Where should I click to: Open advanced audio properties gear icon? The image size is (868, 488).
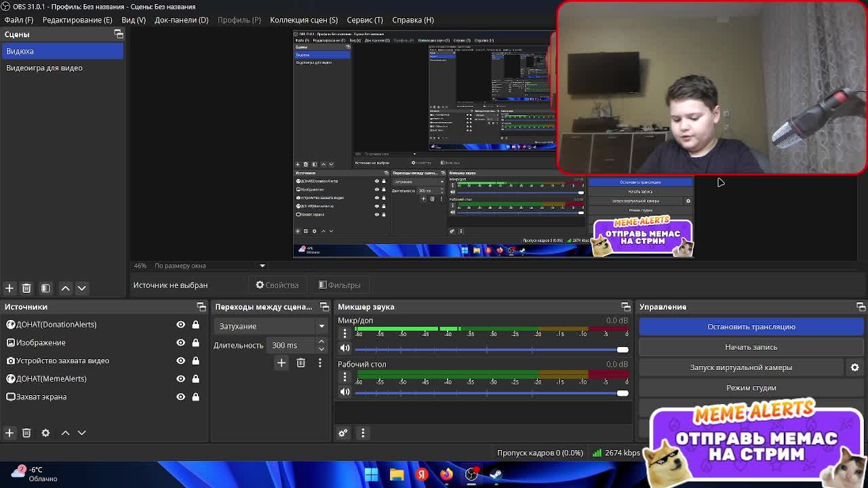pyautogui.click(x=343, y=432)
